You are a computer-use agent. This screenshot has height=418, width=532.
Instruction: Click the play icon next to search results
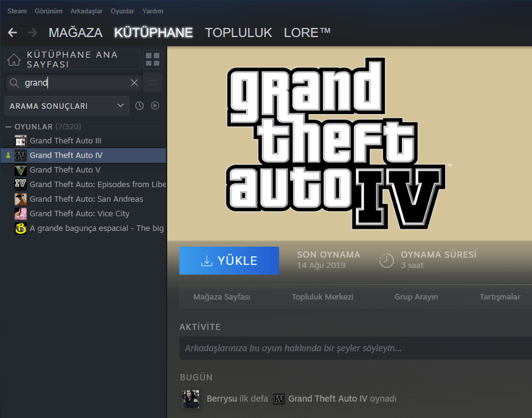(155, 105)
